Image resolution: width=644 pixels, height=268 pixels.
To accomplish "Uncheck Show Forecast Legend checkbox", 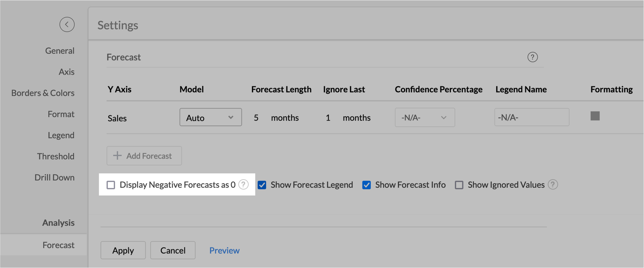I will [262, 185].
